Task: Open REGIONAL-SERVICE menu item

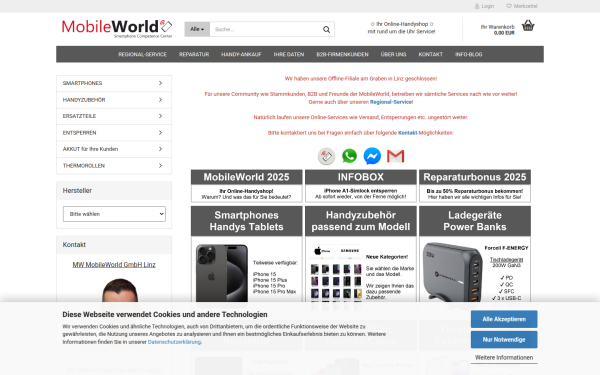Action: 142,54
